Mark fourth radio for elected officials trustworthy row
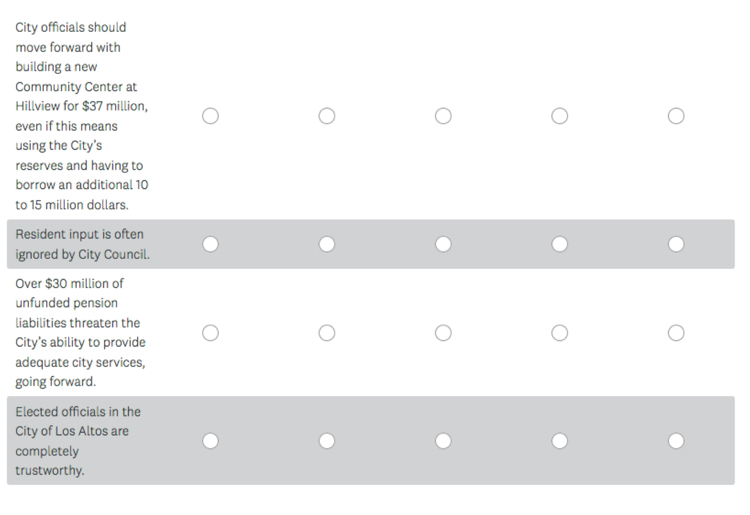The image size is (750, 515). [x=560, y=441]
